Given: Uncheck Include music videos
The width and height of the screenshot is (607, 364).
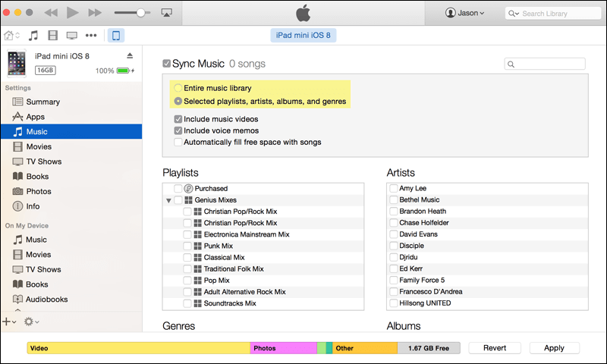Looking at the screenshot, I should [178, 119].
